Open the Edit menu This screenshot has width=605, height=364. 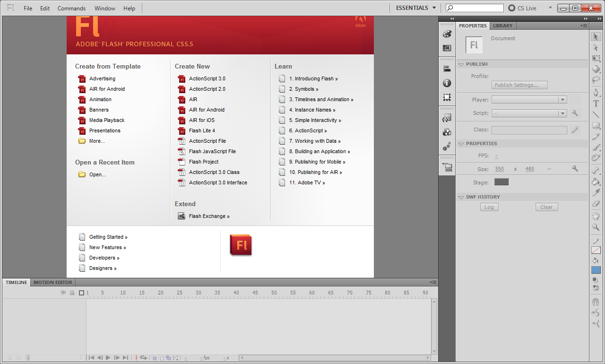click(x=45, y=9)
